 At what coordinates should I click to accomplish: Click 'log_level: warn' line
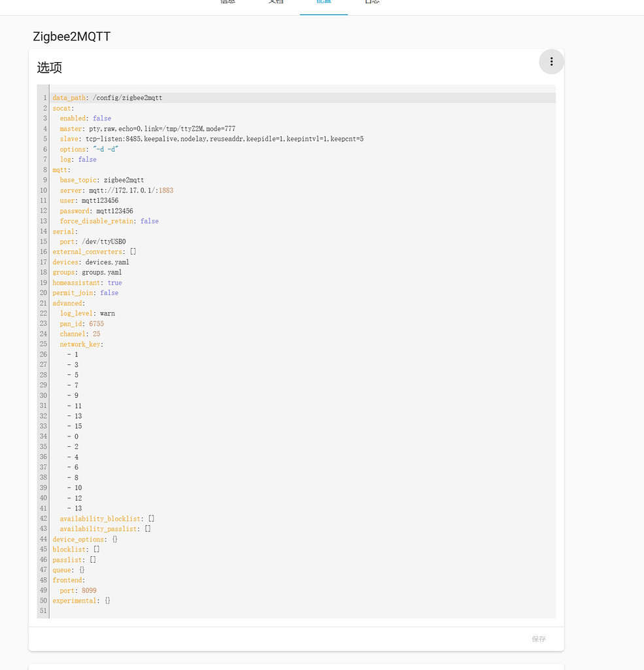pyautogui.click(x=87, y=313)
